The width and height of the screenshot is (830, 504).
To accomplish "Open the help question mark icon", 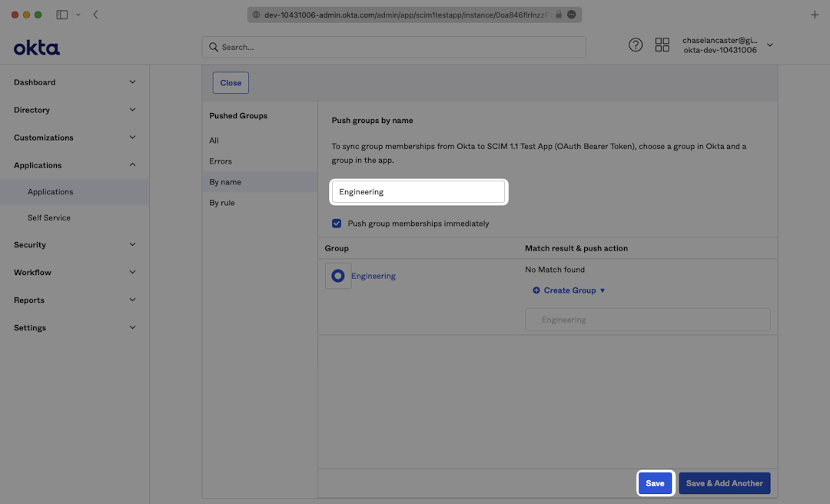I will [636, 45].
